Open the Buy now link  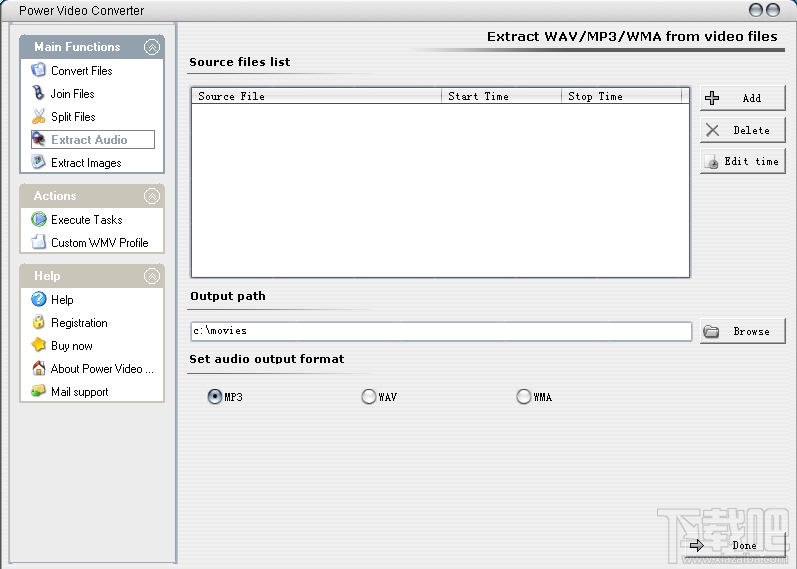click(x=72, y=346)
